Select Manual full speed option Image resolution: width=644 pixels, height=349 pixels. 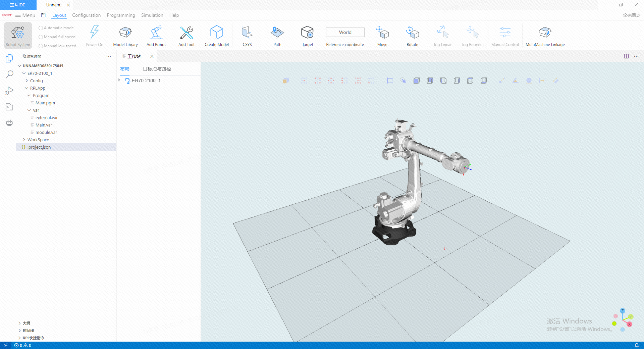click(x=41, y=37)
